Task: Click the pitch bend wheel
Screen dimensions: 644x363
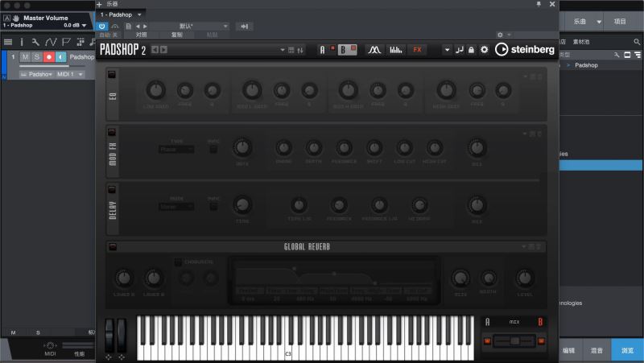Action: 109,335
